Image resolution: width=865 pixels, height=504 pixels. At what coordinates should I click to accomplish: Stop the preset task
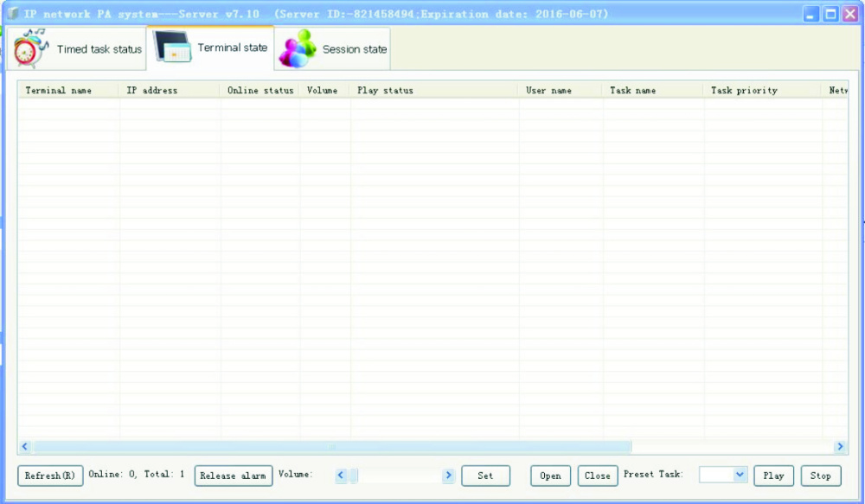pyautogui.click(x=820, y=475)
